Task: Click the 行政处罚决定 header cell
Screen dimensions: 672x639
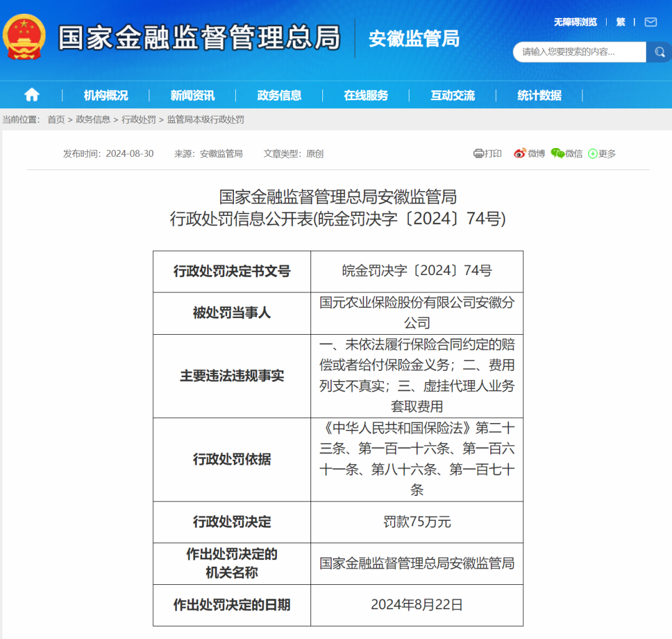Action: [x=232, y=522]
